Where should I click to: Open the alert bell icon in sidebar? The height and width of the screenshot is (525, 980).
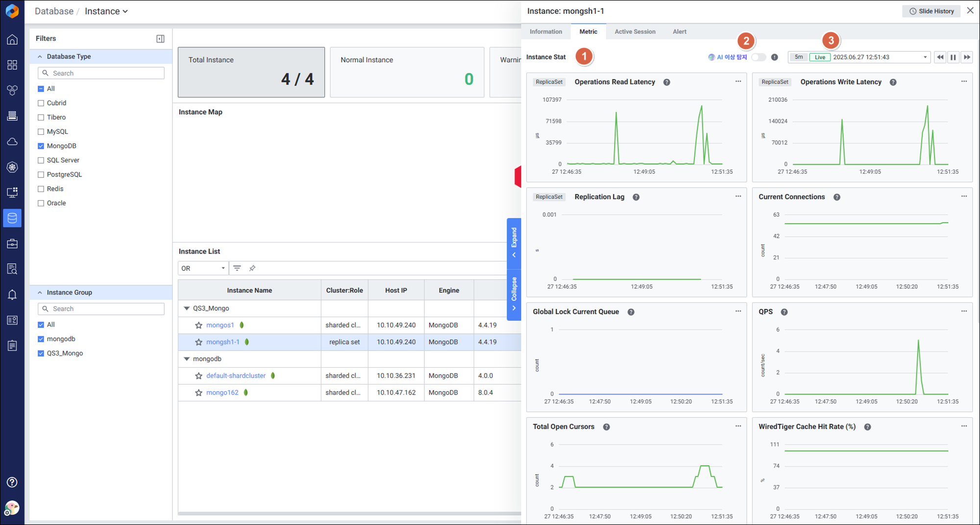[12, 295]
